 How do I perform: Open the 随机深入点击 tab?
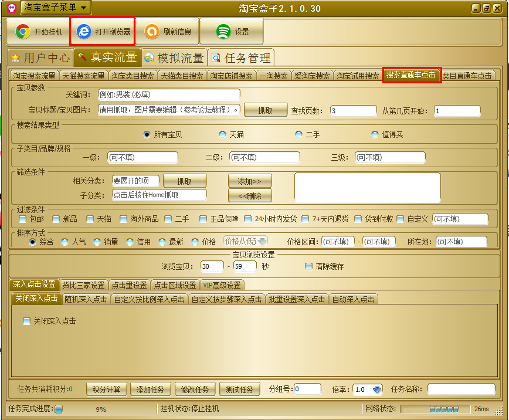click(x=86, y=299)
